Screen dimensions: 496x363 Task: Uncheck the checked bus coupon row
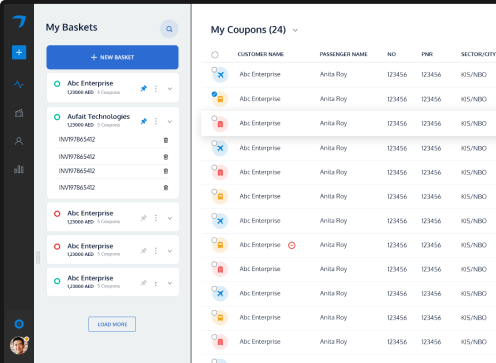(214, 94)
